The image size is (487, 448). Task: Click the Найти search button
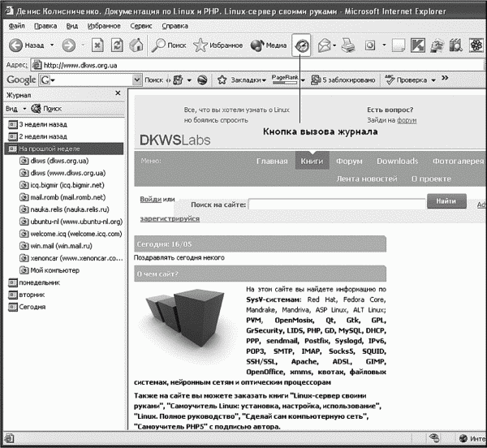click(445, 200)
